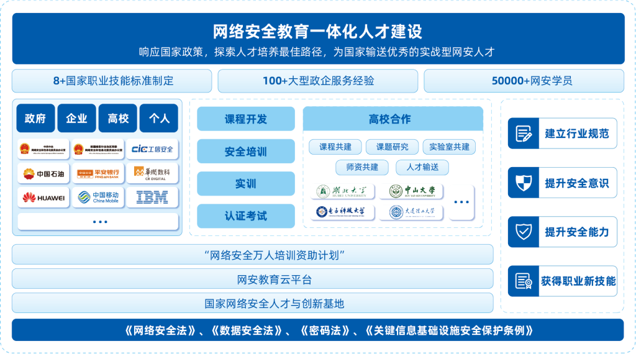Click the Huawei logo
636x364 pixels.
click(43, 196)
